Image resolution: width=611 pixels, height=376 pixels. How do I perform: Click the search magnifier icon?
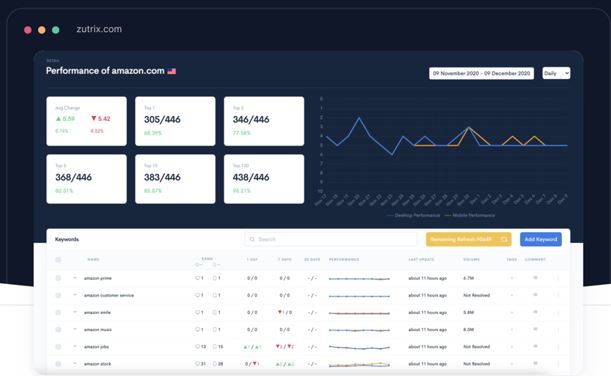click(x=252, y=239)
